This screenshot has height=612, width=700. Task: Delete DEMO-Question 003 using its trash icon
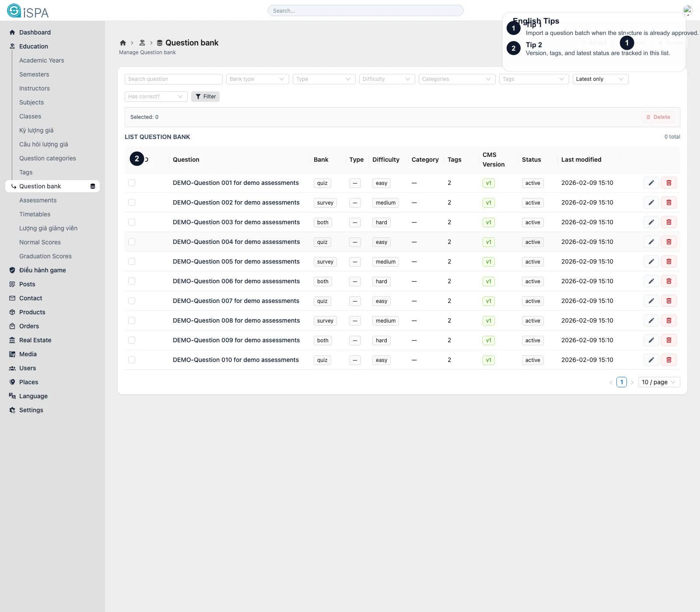click(x=668, y=222)
